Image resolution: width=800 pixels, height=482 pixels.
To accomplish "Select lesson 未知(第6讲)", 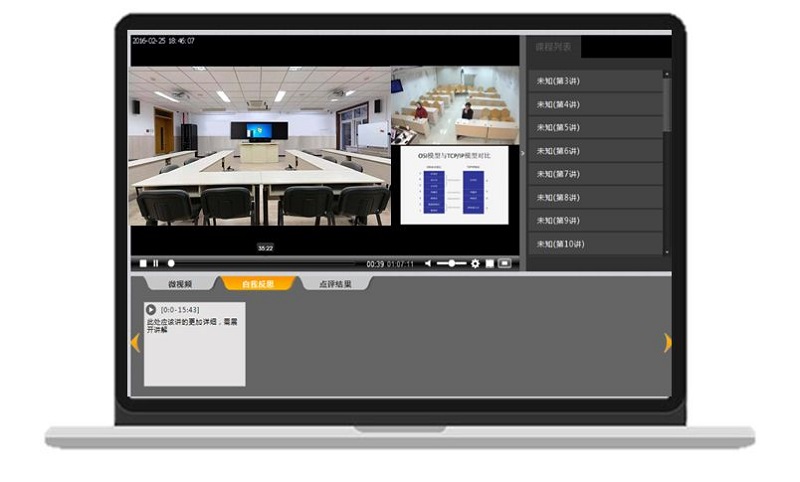I will 595,151.
